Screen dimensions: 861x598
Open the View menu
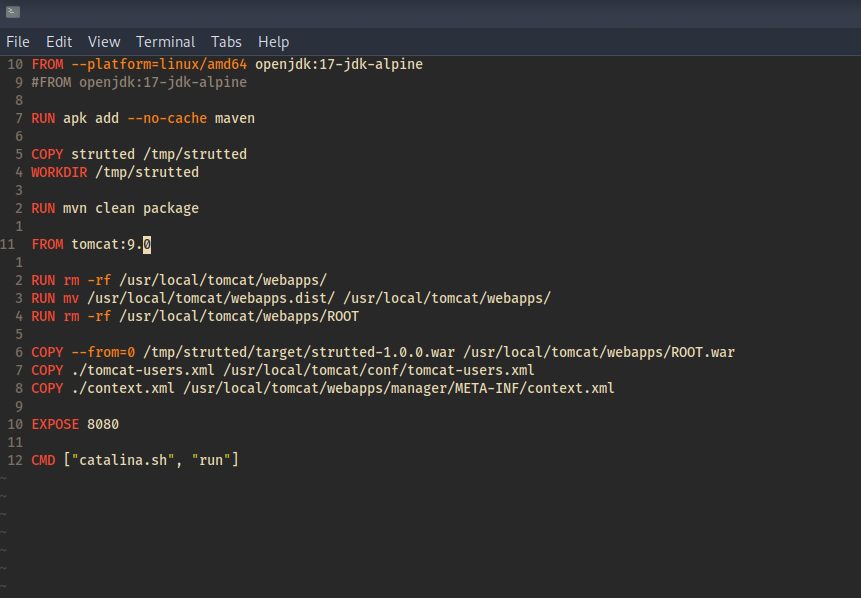pyautogui.click(x=104, y=42)
